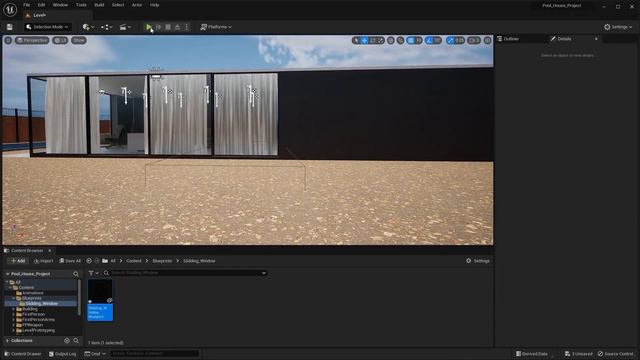Open the Content Browser Settings menu
The image size is (640, 360).
click(x=478, y=261)
